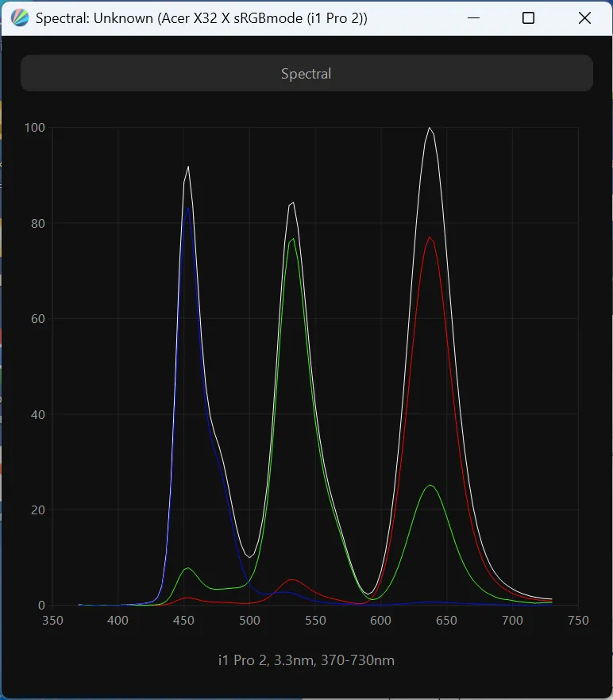Select the white curve dip near 500nm

[x=250, y=557]
